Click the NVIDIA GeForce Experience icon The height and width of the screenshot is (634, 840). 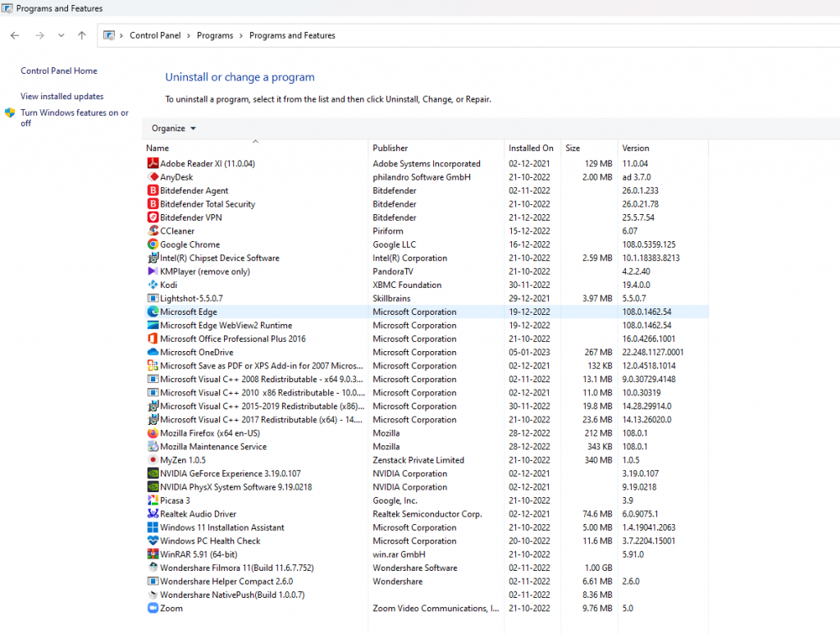(153, 473)
